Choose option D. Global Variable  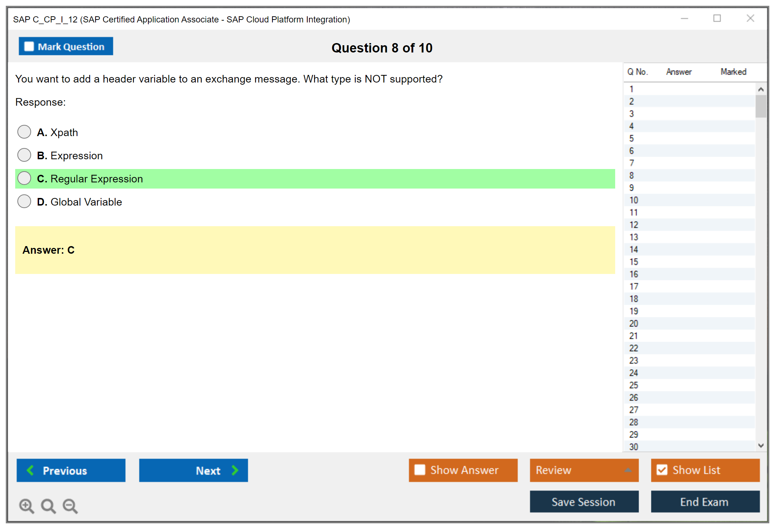tap(24, 201)
